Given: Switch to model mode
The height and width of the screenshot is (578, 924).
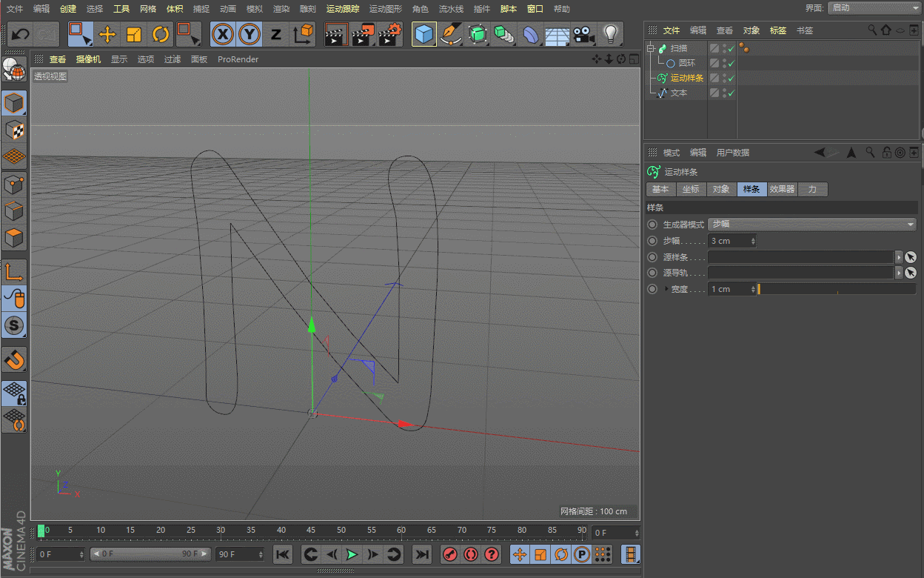Looking at the screenshot, I should coord(14,103).
